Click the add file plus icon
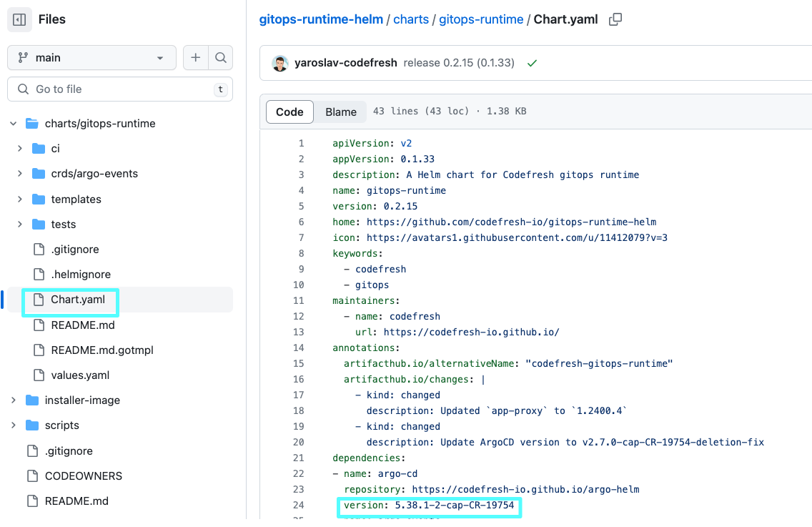The height and width of the screenshot is (527, 812). (195, 58)
